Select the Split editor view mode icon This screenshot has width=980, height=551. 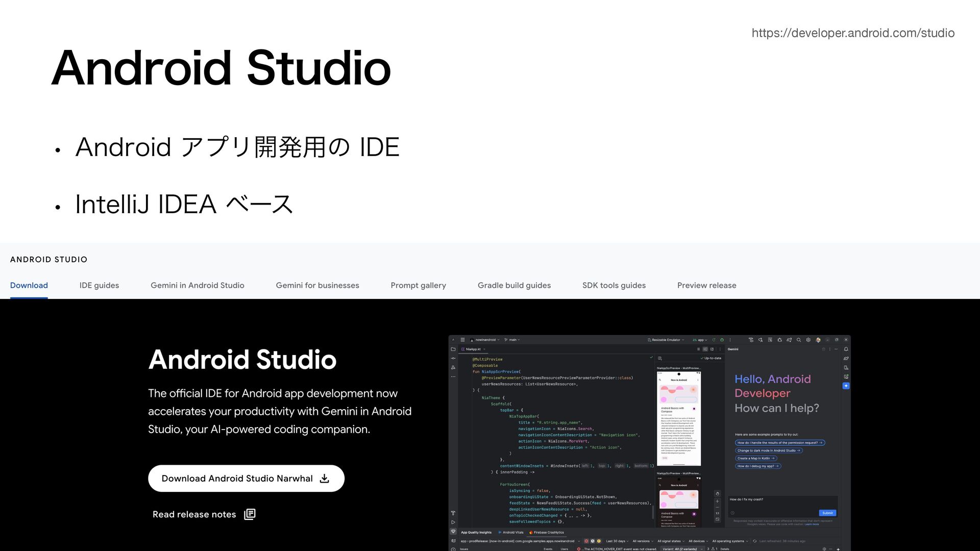(x=705, y=349)
